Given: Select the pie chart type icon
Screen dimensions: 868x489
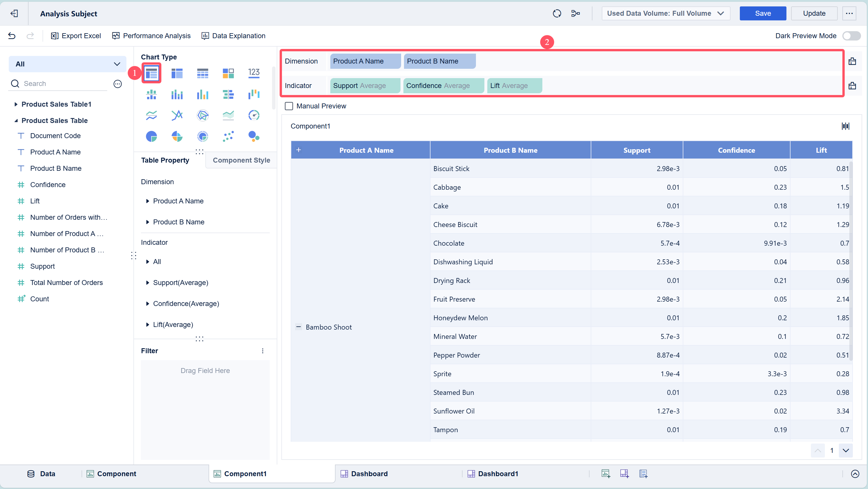Looking at the screenshot, I should tap(151, 136).
